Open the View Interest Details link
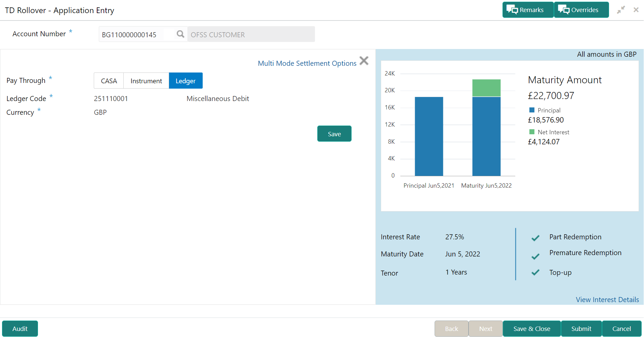The width and height of the screenshot is (644, 337). [607, 299]
